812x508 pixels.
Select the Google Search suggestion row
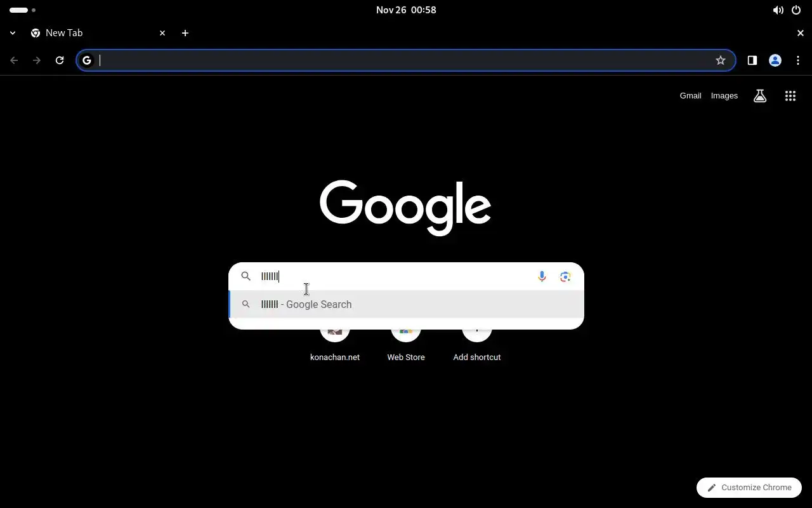coord(406,304)
